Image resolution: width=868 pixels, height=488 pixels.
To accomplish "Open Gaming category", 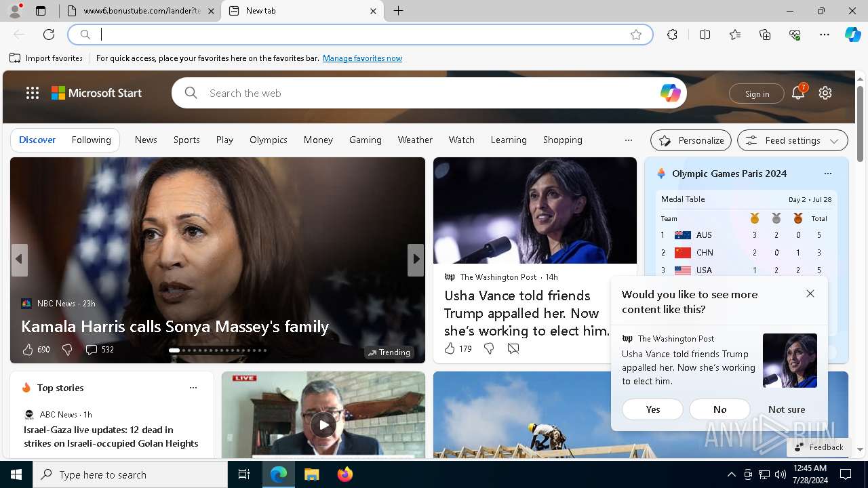I will [x=366, y=140].
